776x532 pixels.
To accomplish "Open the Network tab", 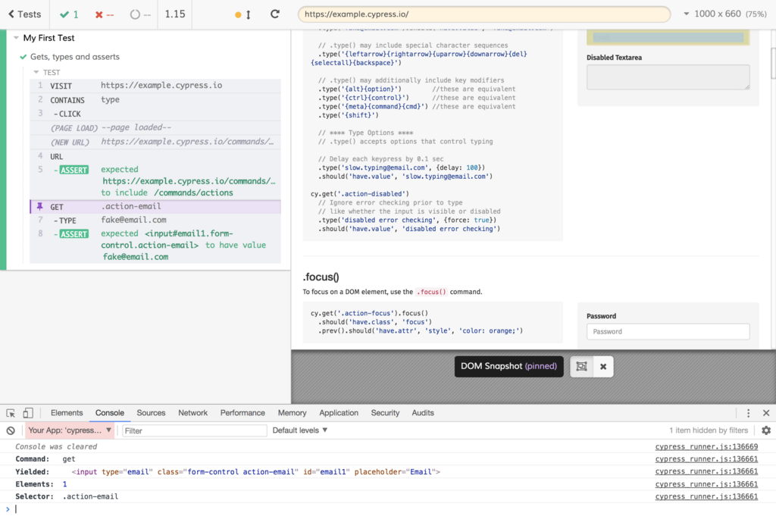I will click(193, 413).
